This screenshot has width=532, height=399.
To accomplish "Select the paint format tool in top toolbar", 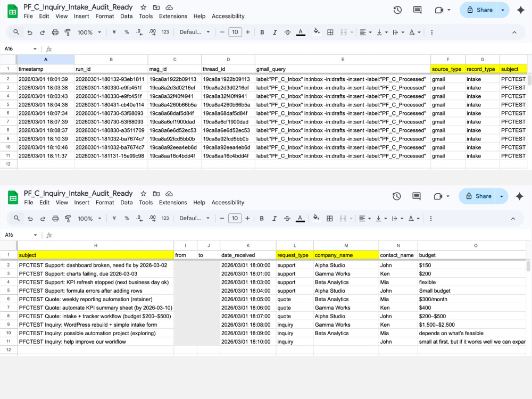I will (x=68, y=32).
